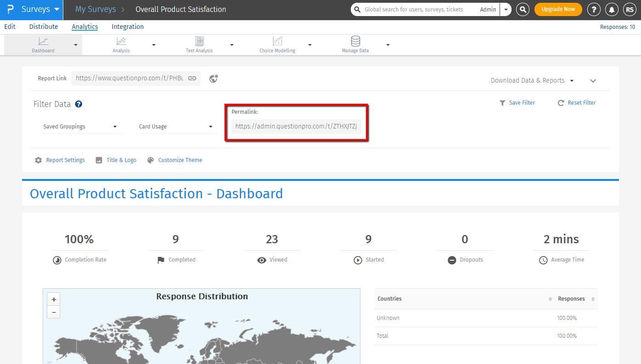
Task: Open the Text Analysis icon
Action: pyautogui.click(x=199, y=41)
